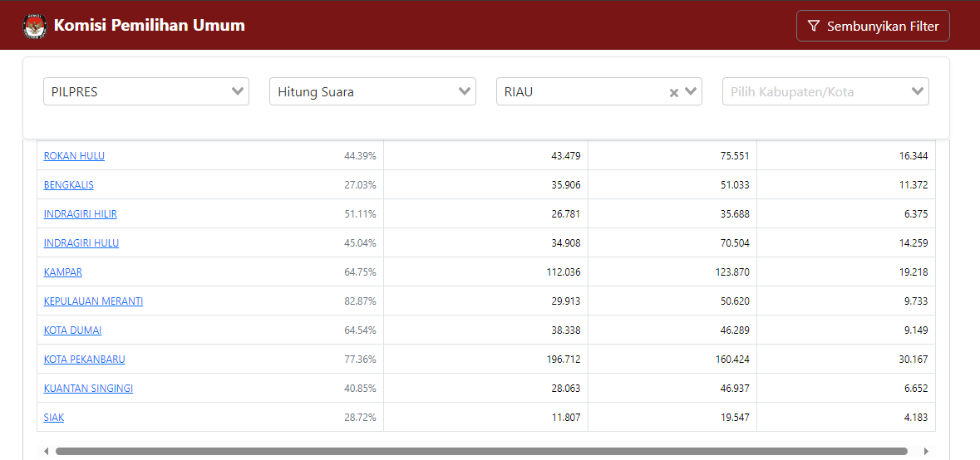
Task: Click the 16.344 cell in Rokan Hulu row
Action: tap(846, 155)
